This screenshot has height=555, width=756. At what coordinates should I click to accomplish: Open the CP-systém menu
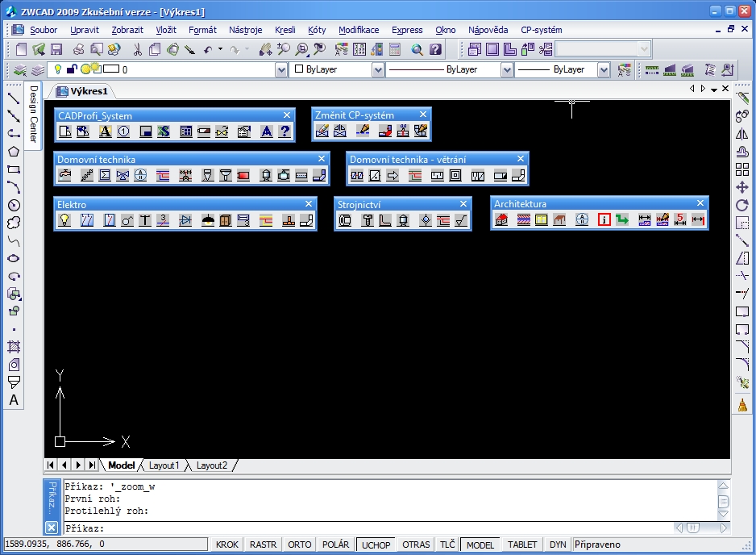pos(542,30)
